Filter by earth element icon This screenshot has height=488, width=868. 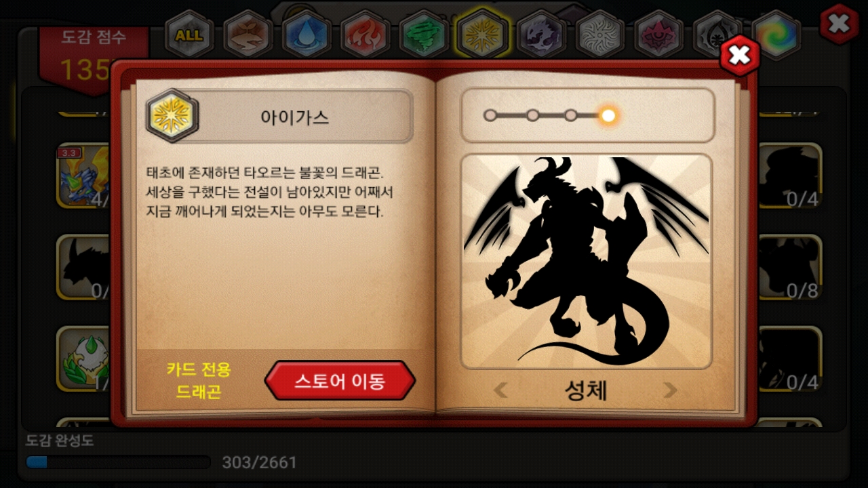[248, 35]
